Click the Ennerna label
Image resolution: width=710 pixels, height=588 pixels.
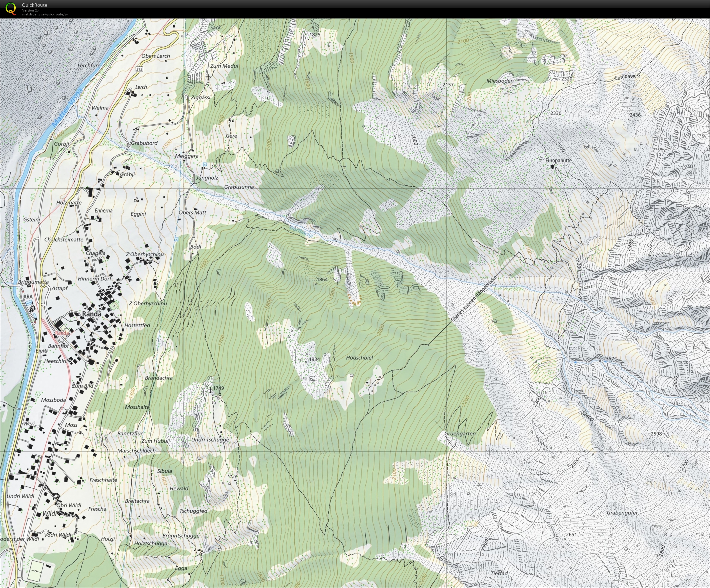(103, 211)
